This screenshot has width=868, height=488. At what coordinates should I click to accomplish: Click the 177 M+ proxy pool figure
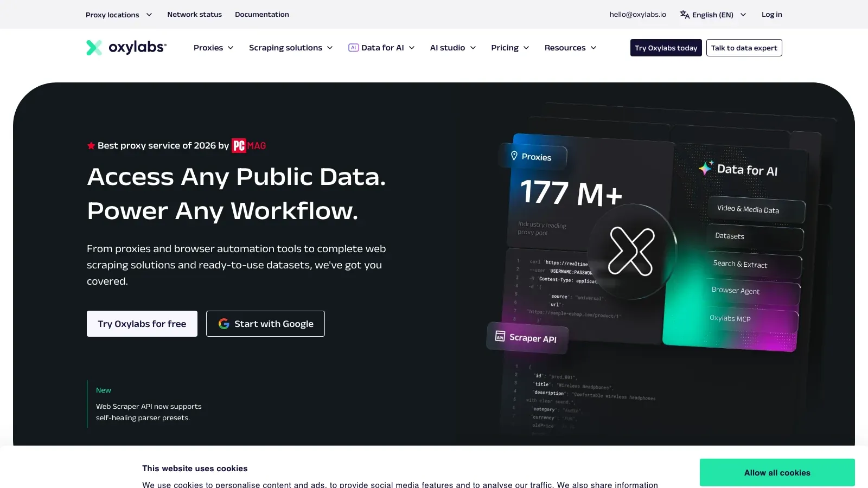pyautogui.click(x=571, y=193)
